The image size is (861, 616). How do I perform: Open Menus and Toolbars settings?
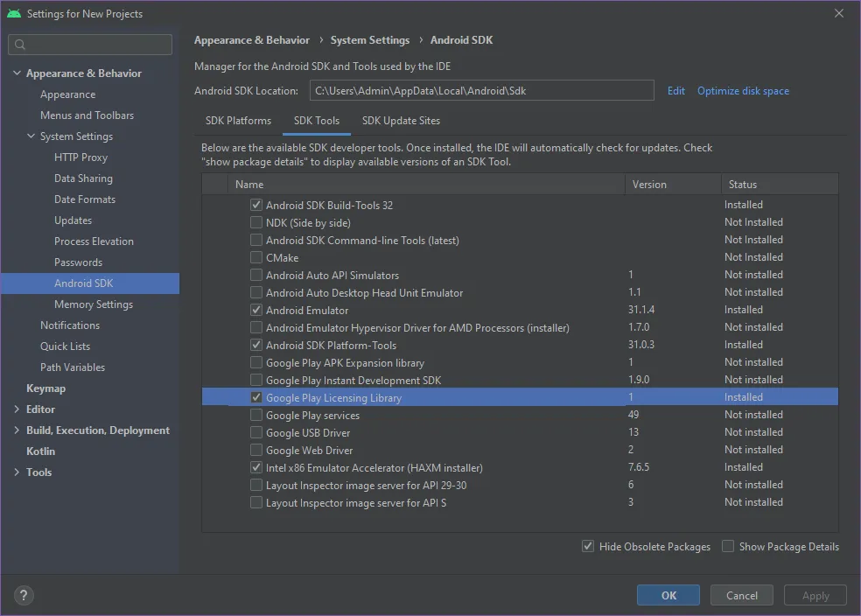(87, 115)
